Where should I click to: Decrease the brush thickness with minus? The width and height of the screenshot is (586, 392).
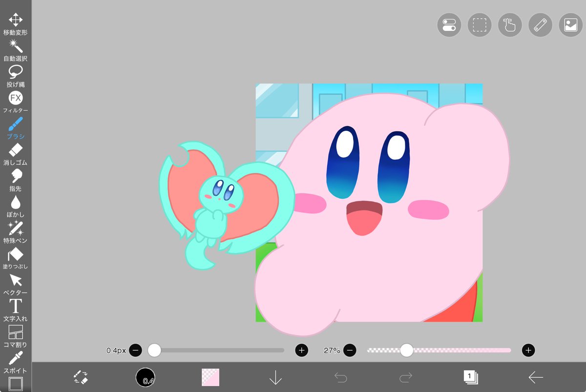point(136,350)
